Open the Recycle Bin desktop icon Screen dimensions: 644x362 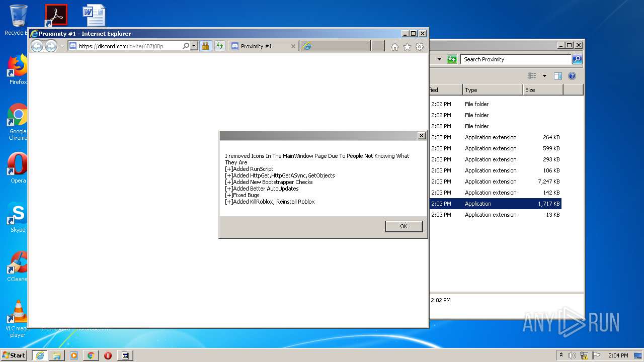(18, 20)
